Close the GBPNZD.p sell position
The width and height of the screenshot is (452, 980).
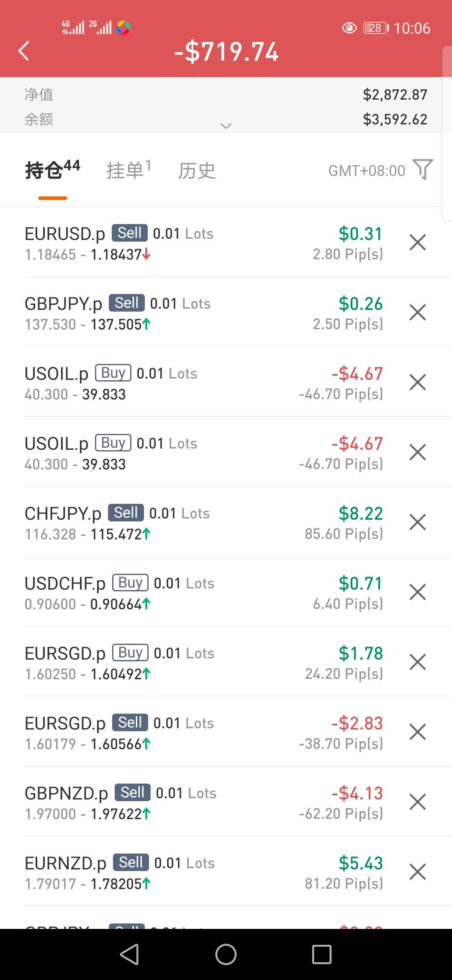[417, 802]
